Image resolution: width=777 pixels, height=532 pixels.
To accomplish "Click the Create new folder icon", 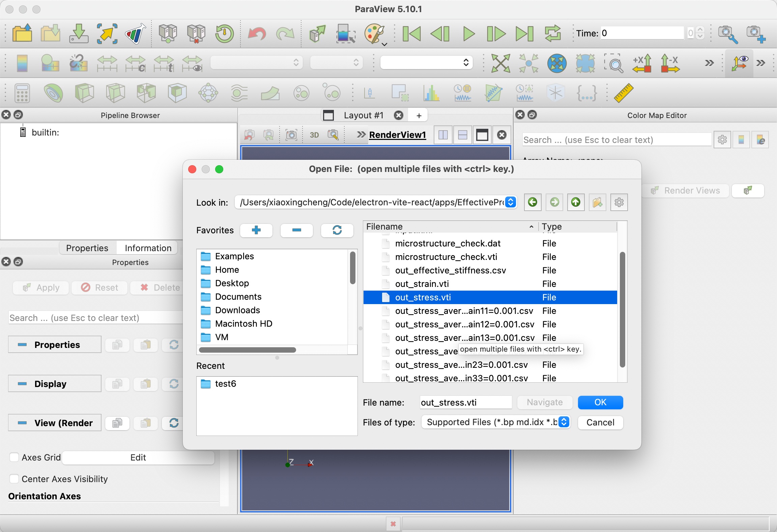I will pyautogui.click(x=597, y=202).
